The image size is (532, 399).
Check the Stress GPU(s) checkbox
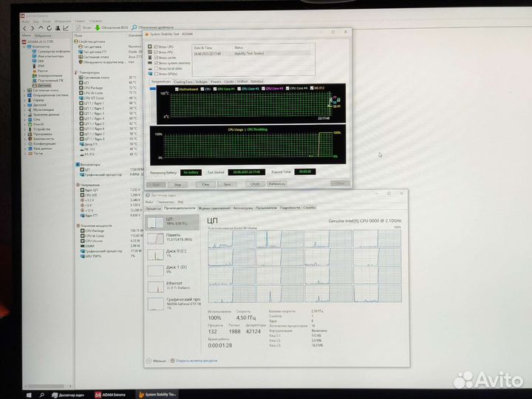point(156,74)
